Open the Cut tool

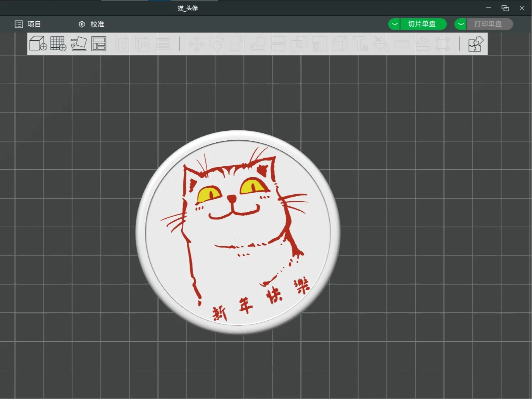click(279, 44)
